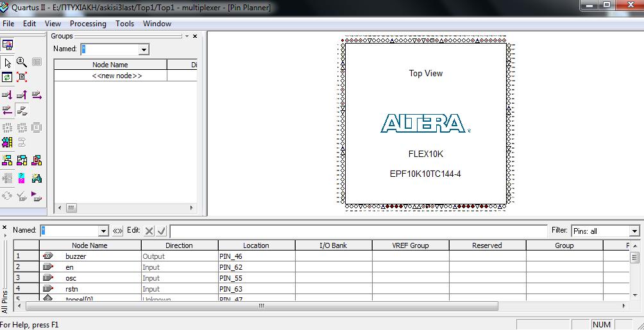Image resolution: width=644 pixels, height=330 pixels.
Task: Click the hierarchy icon with red document
Action: [37, 160]
